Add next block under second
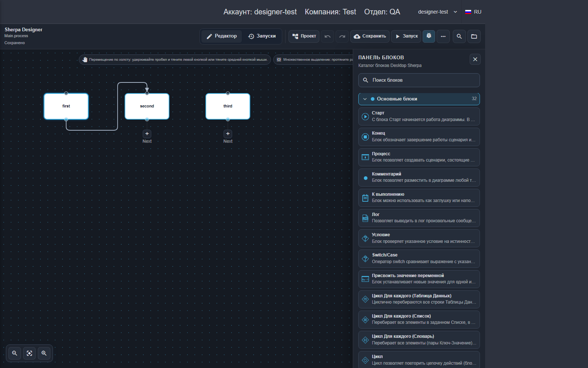This screenshot has height=368, width=588. pyautogui.click(x=147, y=134)
